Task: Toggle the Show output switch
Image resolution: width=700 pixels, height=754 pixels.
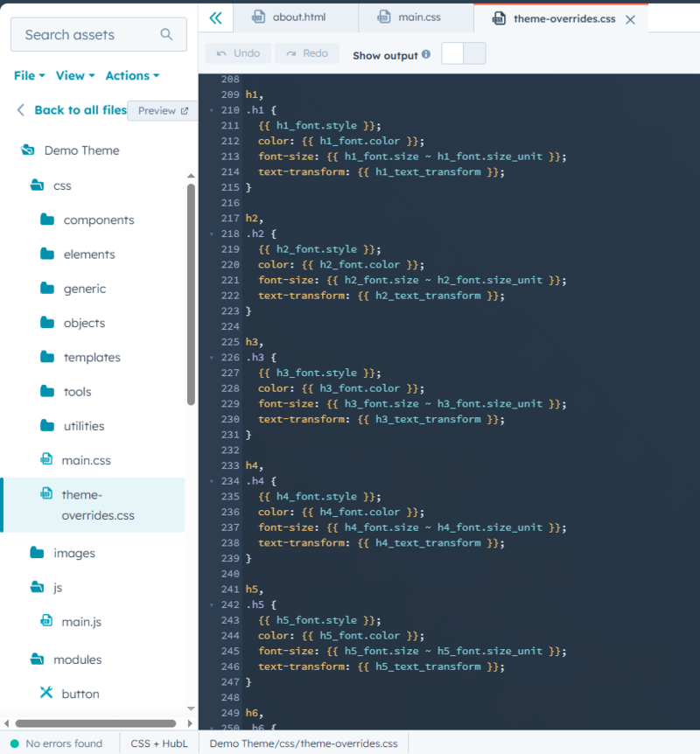Action: pos(463,54)
